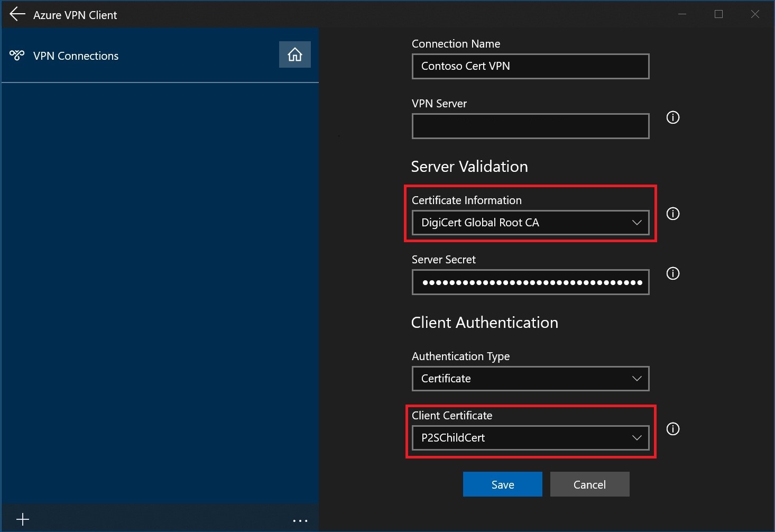The image size is (775, 532).
Task: Click the back arrow icon
Action: coord(17,14)
